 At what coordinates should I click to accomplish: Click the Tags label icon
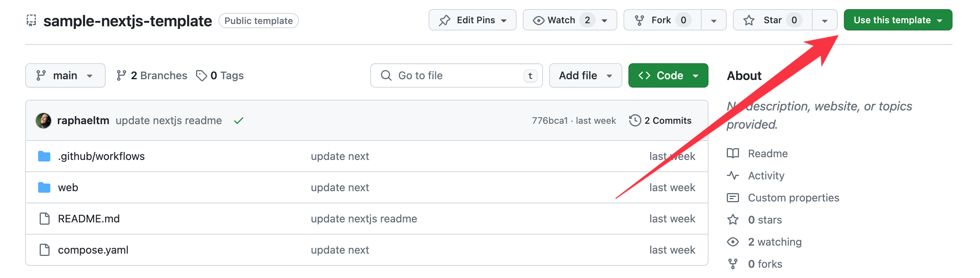pos(201,75)
